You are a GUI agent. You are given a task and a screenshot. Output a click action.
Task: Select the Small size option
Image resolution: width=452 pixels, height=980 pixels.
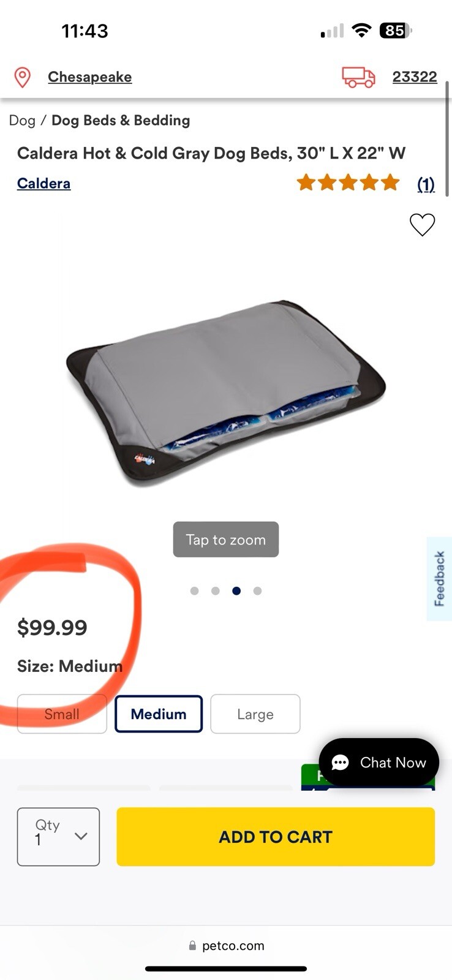62,714
